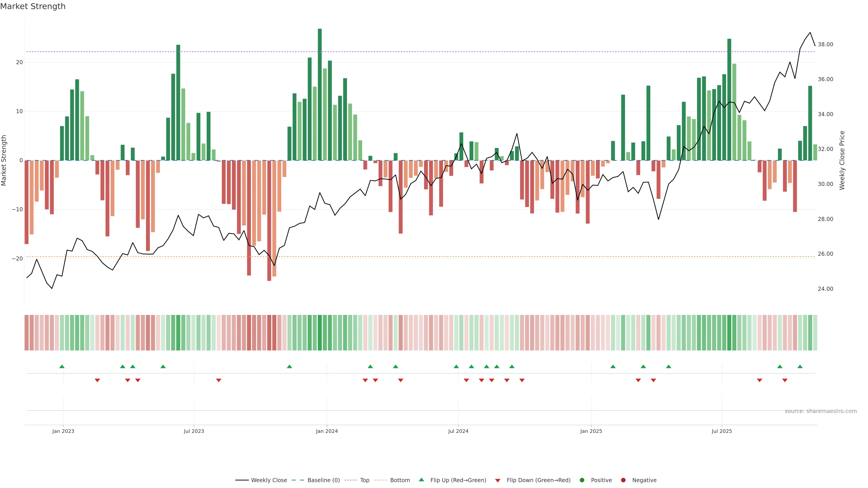This screenshot has width=868, height=488.
Task: Click the source: sharemaestro.com text
Action: point(821,411)
